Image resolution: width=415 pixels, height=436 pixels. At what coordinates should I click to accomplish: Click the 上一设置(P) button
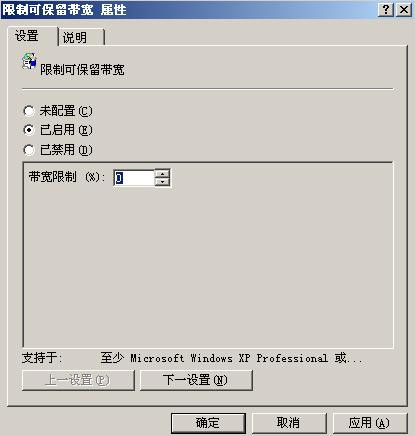click(78, 380)
